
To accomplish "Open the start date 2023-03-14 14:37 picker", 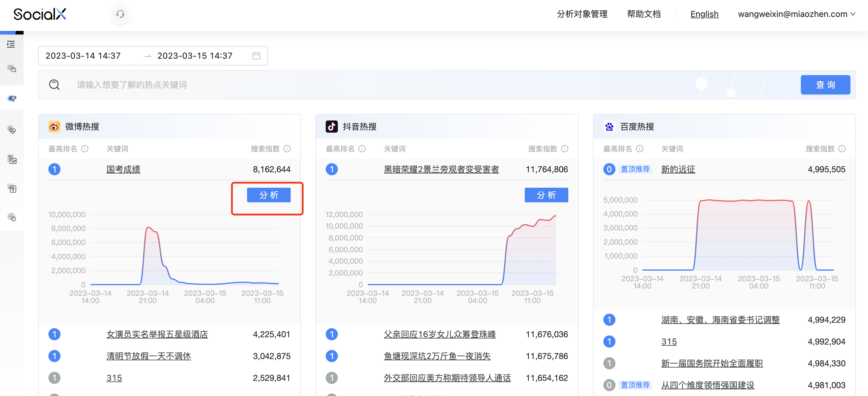I will [83, 56].
